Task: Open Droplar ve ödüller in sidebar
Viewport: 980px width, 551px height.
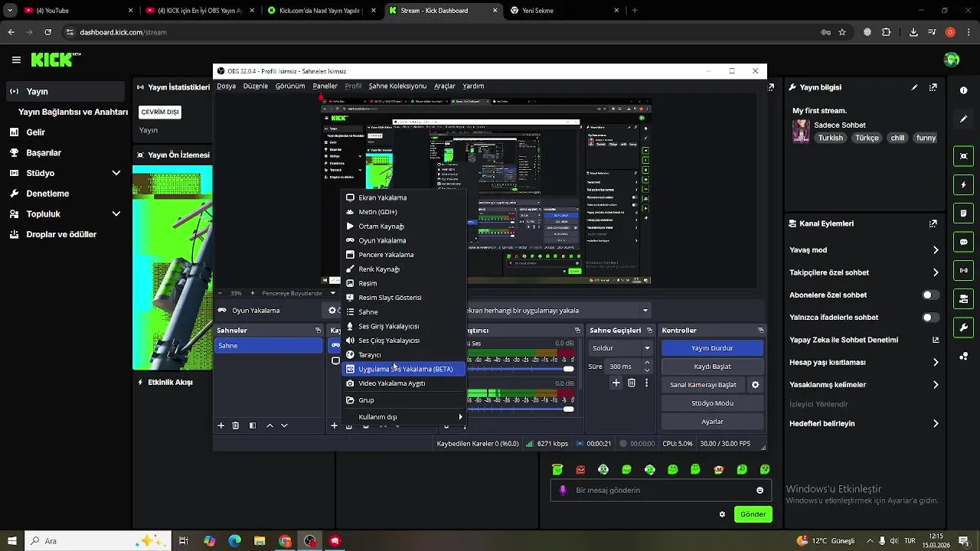Action: coord(61,235)
